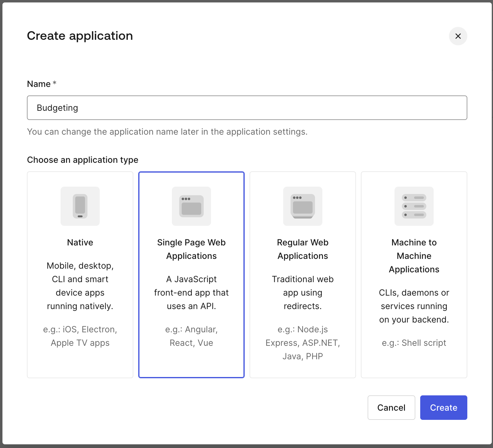493x448 pixels.
Task: Click the Machine to Machine Applications title
Action: 414,256
